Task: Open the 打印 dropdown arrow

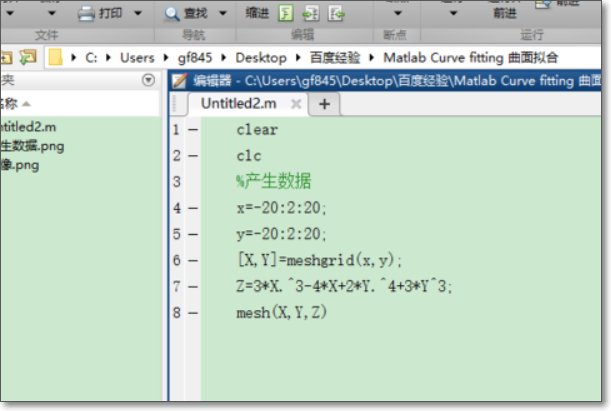Action: pyautogui.click(x=138, y=13)
